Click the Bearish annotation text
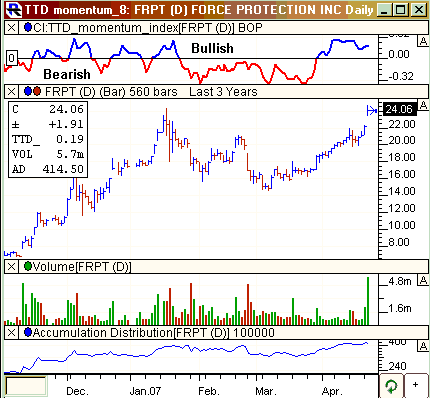Screen dimensions: 430x398 coord(67,74)
